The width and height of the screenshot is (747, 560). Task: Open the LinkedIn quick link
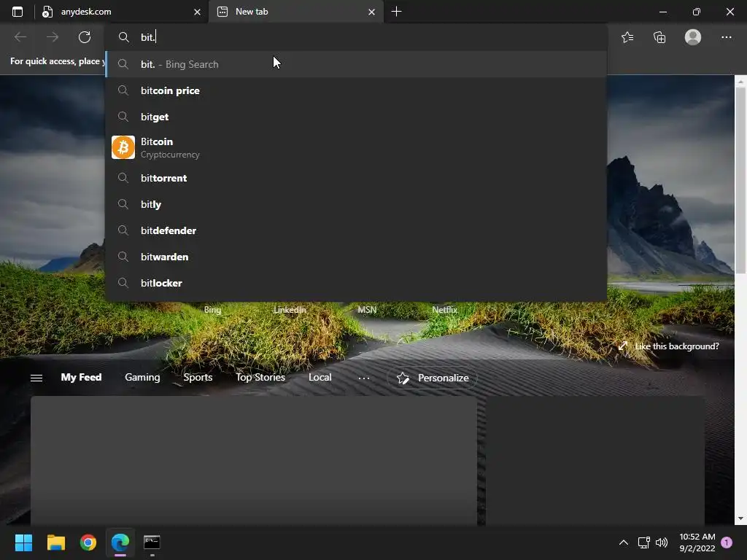(x=290, y=309)
